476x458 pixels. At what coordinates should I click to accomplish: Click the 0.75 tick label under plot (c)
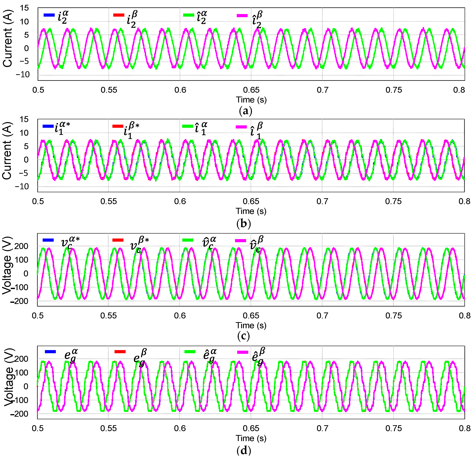point(393,315)
